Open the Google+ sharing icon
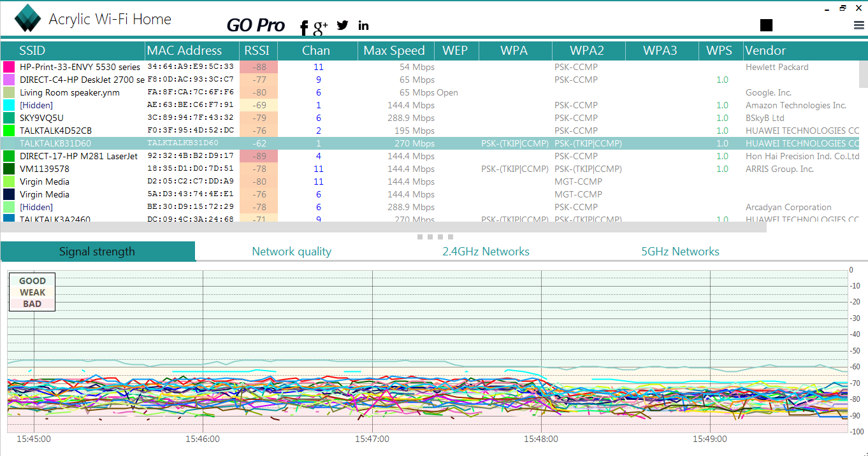 point(320,27)
